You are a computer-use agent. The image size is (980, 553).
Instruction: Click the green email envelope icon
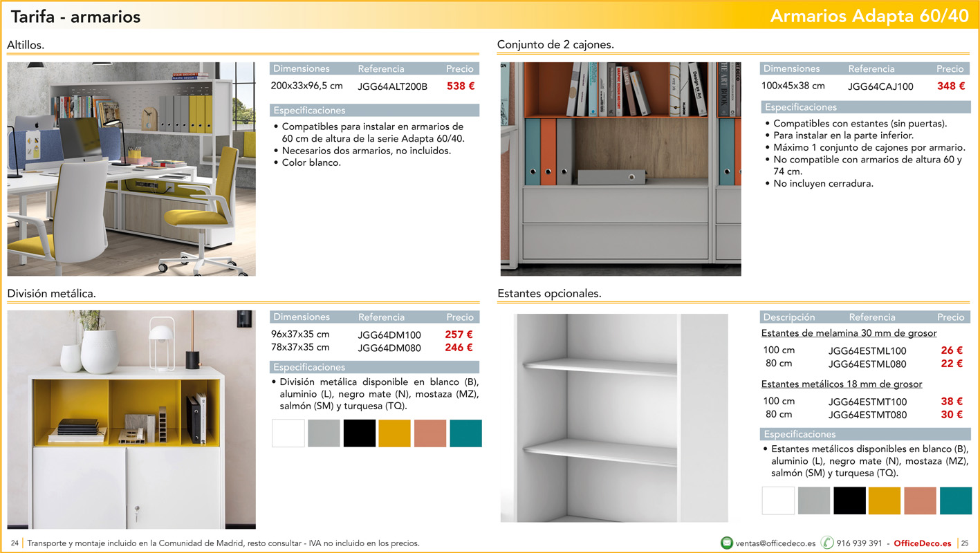click(x=727, y=543)
